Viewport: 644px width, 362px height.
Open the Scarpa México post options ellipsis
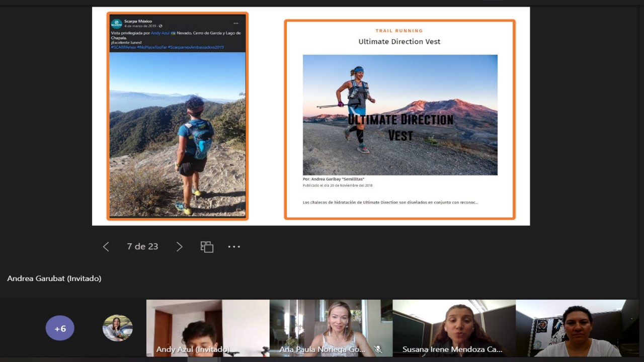(235, 23)
